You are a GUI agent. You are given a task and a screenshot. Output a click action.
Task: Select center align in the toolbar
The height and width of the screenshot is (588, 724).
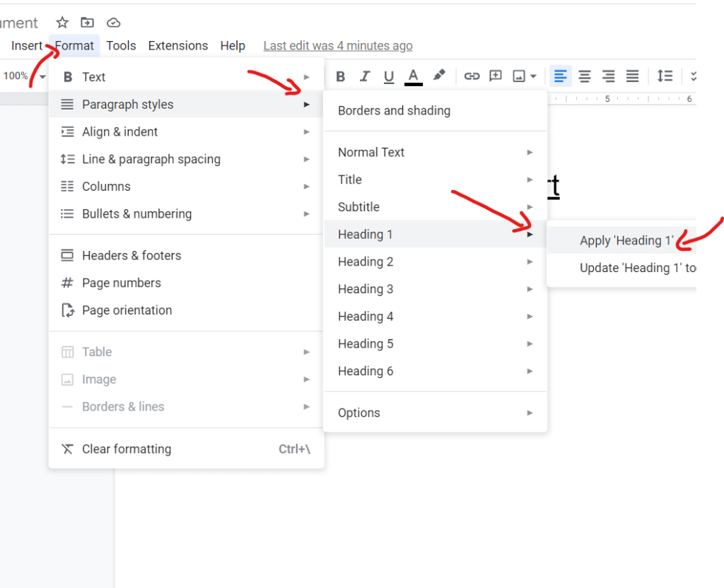pos(585,76)
